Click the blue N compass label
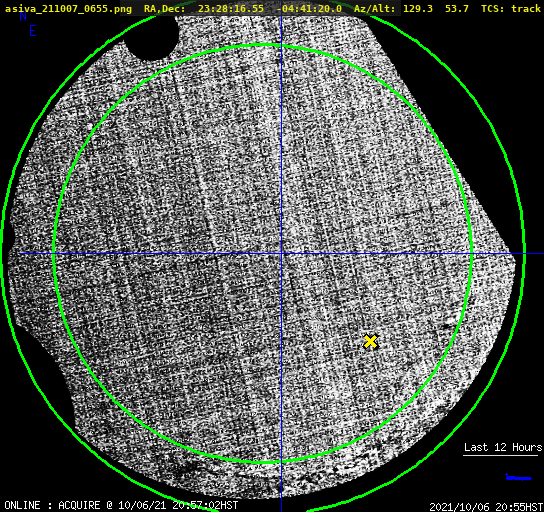 coord(23,17)
